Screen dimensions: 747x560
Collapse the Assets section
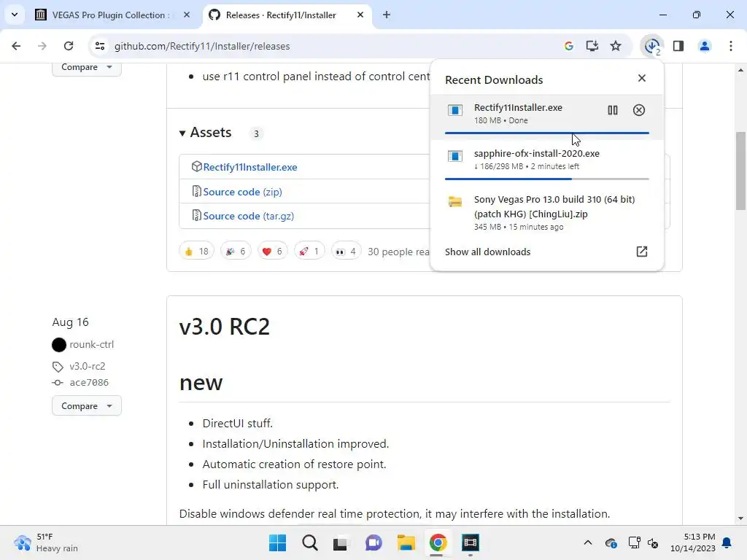(205, 133)
